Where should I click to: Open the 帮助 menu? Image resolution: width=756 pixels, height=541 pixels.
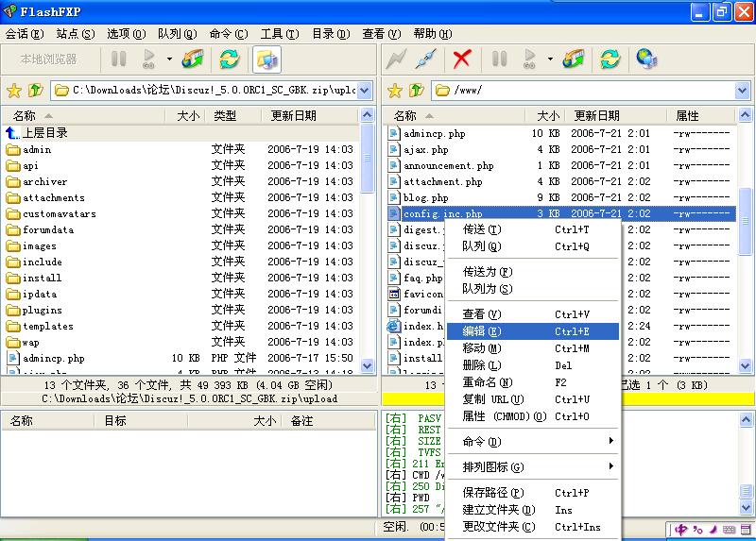point(433,34)
